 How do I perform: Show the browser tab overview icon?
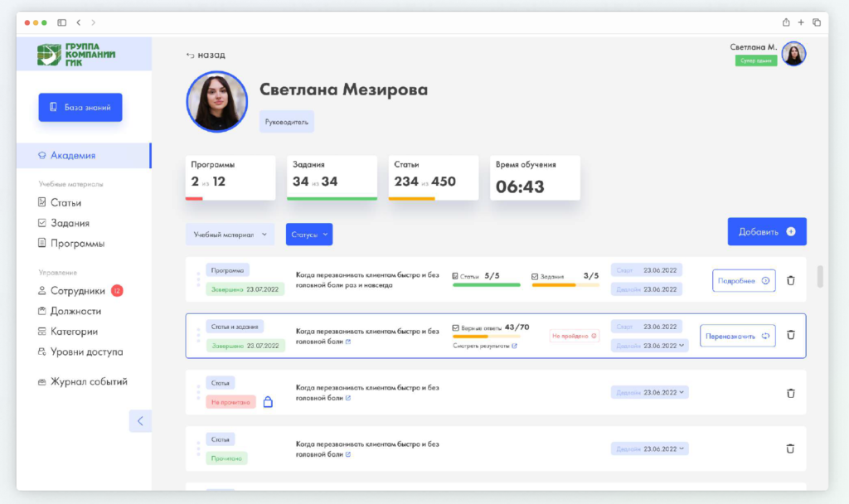817,22
